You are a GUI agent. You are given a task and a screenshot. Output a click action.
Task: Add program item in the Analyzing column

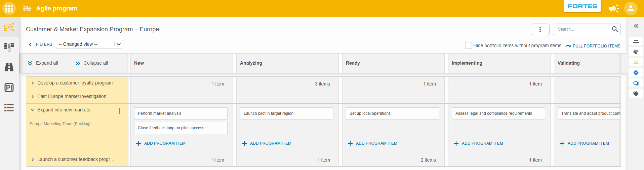coord(267,143)
